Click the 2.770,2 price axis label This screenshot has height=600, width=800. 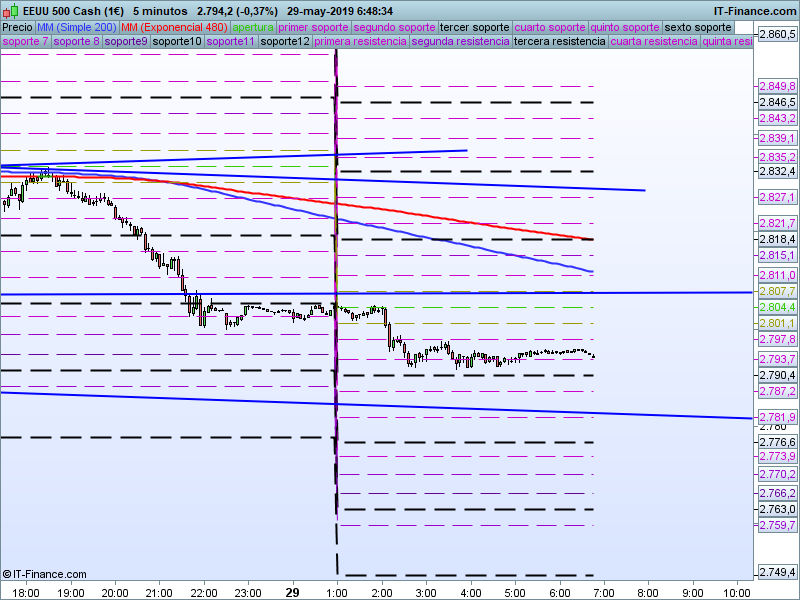point(777,474)
